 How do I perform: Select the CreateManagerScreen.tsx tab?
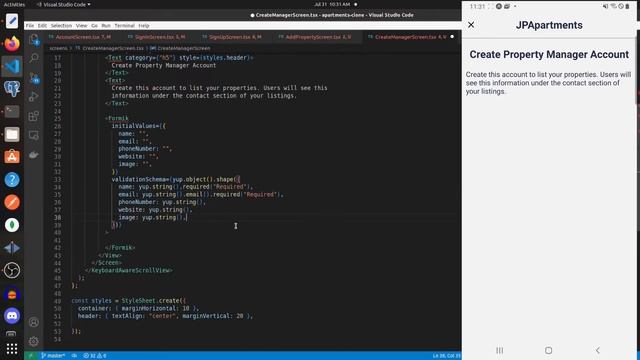click(x=410, y=37)
